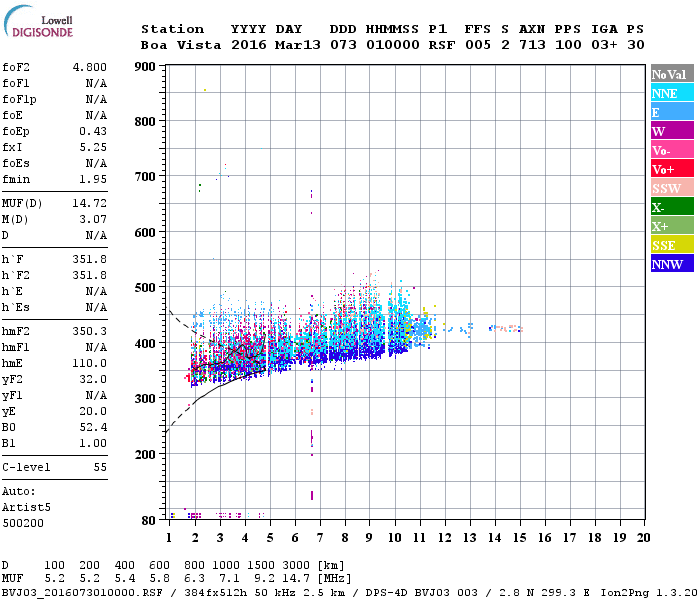Select the NoVal gray legend swatch
The image size is (700, 600).
[672, 74]
